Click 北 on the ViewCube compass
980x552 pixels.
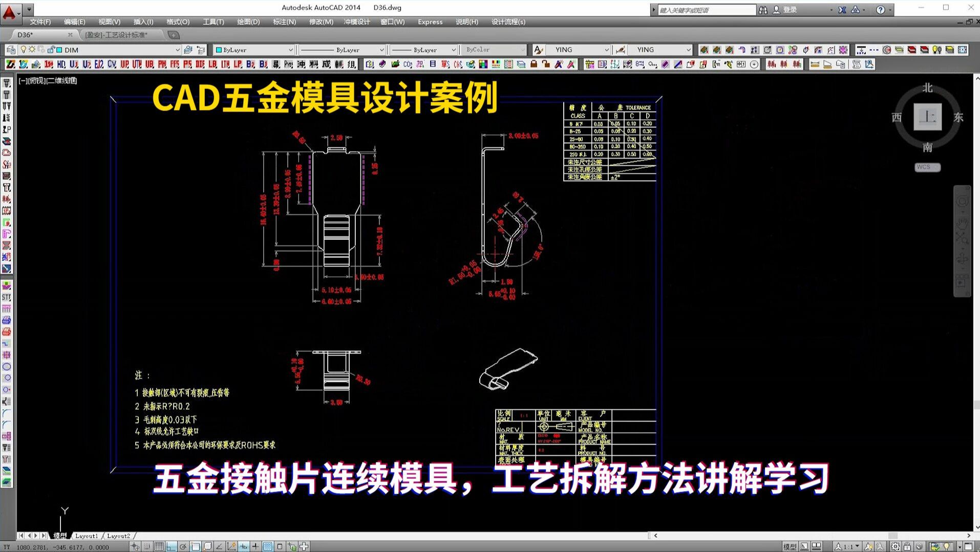927,87
